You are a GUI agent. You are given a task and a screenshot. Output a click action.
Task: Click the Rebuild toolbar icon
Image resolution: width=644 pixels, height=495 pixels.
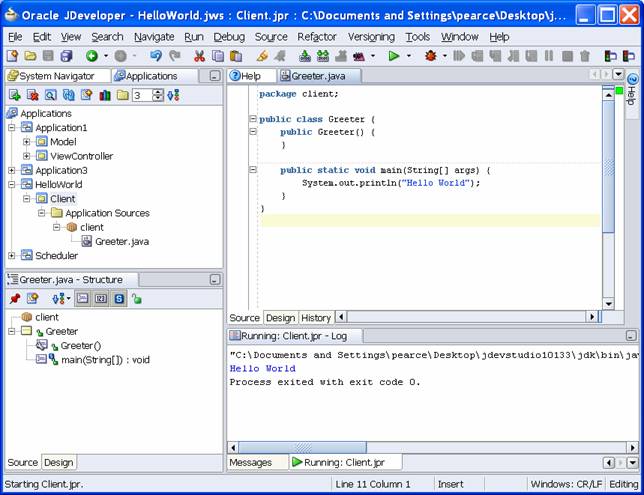click(x=323, y=55)
